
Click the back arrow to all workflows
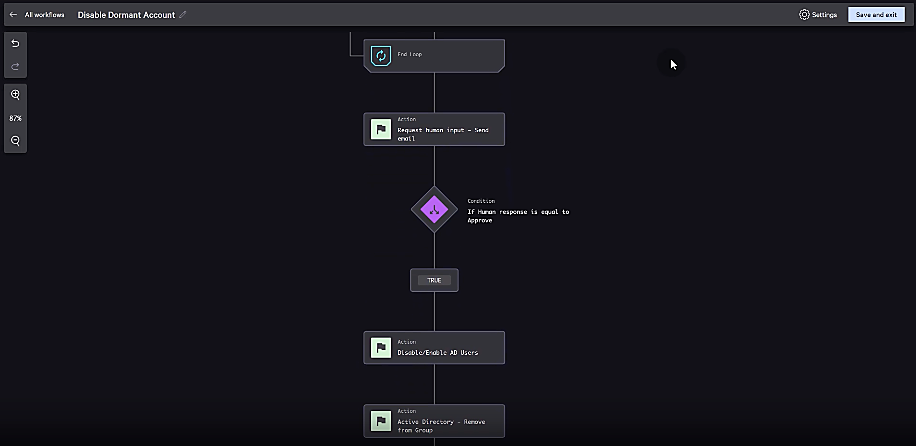point(13,15)
